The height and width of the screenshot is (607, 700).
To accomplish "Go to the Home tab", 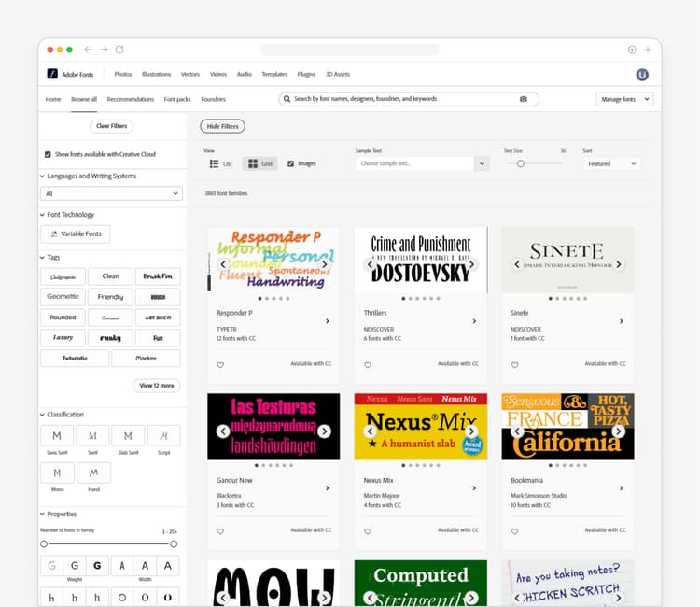I will tap(53, 99).
